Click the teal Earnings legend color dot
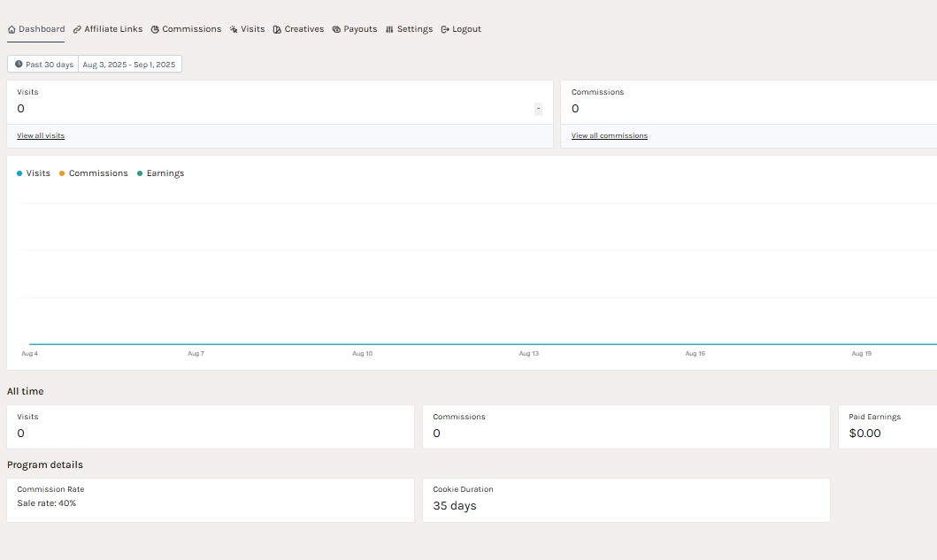937x560 pixels. [140, 173]
